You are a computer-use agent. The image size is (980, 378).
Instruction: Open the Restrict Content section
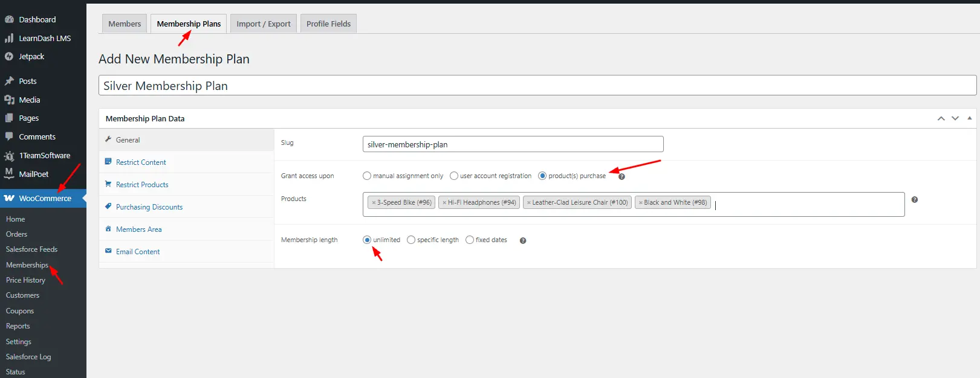pos(187,162)
